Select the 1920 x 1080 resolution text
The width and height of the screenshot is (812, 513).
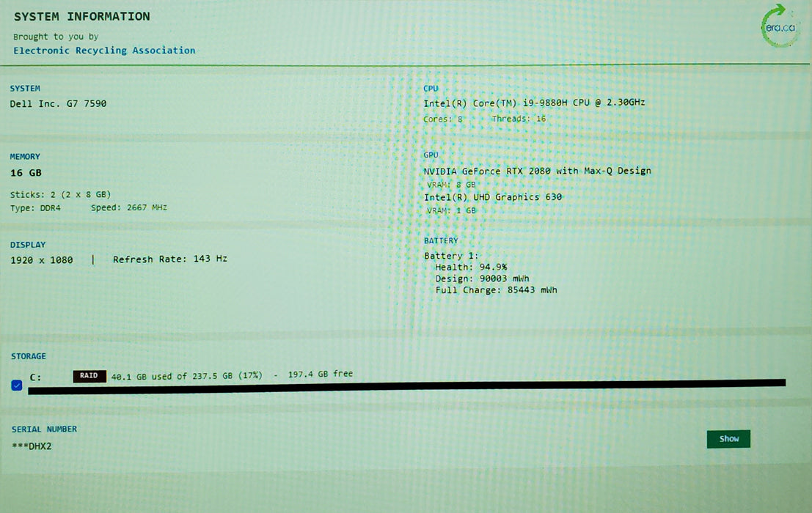[x=41, y=260]
